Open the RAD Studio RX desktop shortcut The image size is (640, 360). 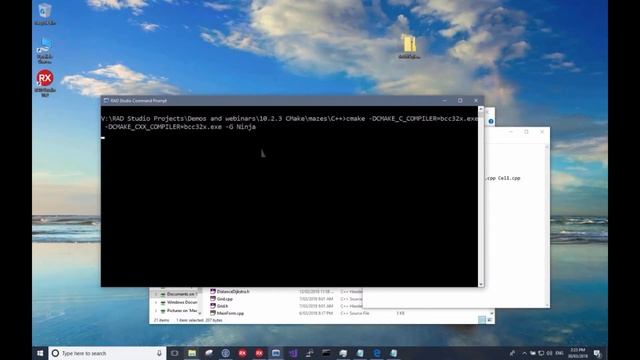click(45, 83)
